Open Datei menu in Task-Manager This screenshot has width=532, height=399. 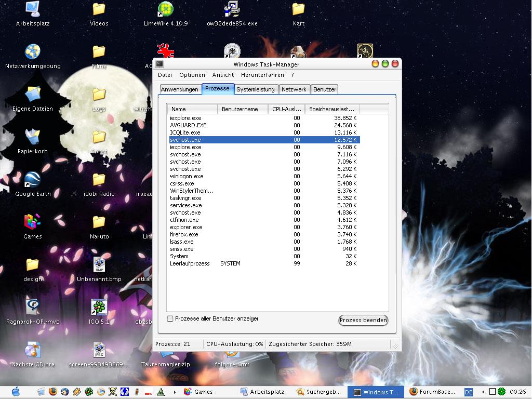(x=165, y=75)
